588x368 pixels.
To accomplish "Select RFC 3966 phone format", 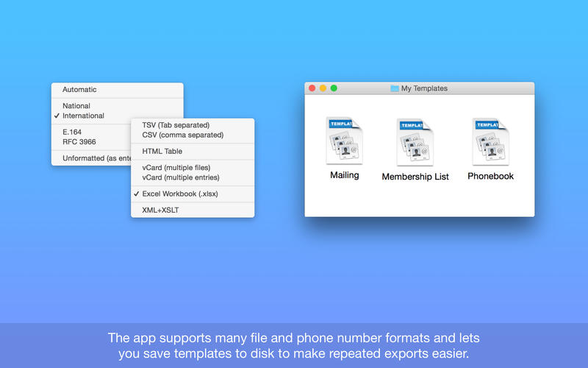I will click(79, 141).
